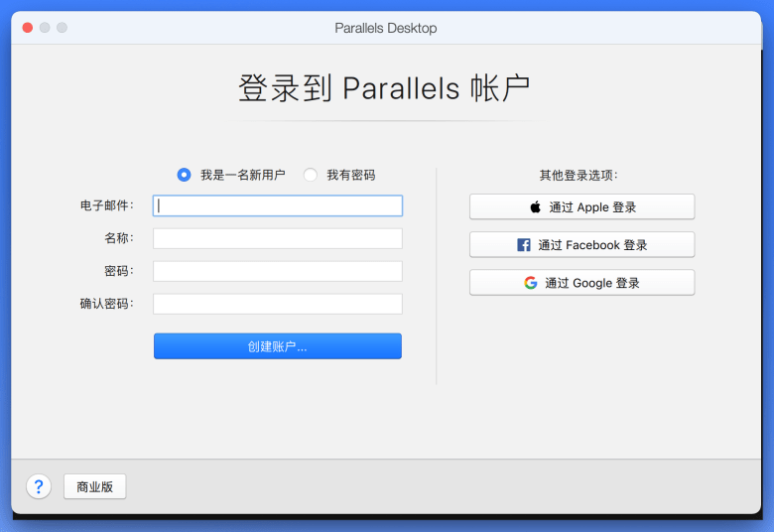This screenshot has width=774, height=532.
Task: Select the 我有密码 radio button
Action: point(311,175)
